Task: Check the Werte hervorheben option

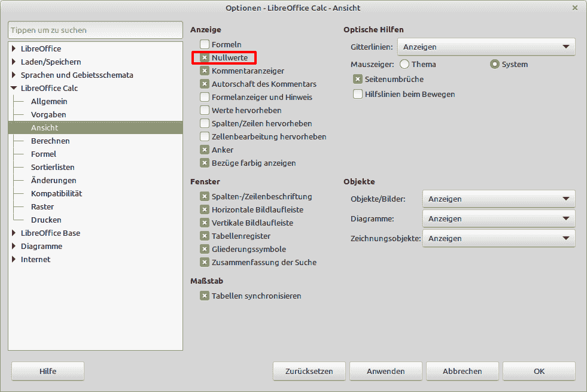Action: pos(205,110)
